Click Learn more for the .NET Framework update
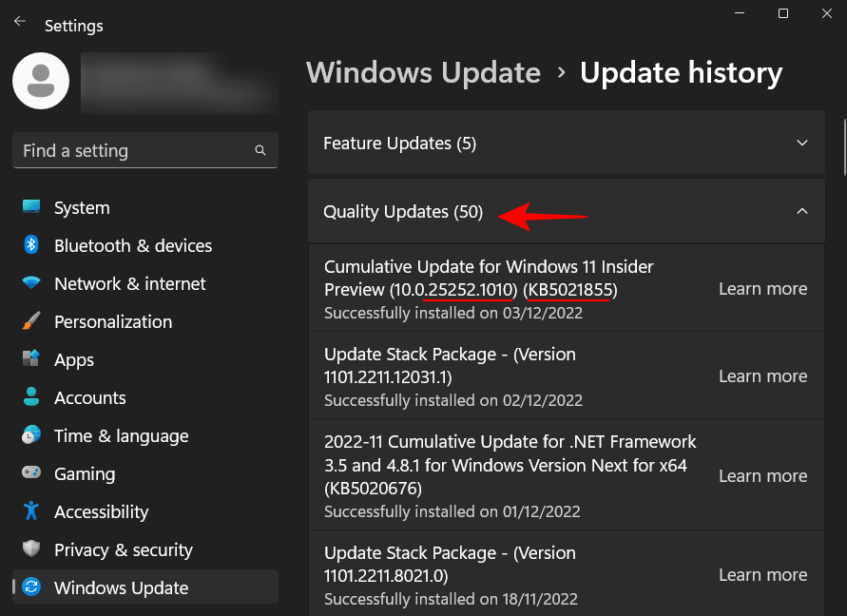847x616 pixels. [762, 475]
